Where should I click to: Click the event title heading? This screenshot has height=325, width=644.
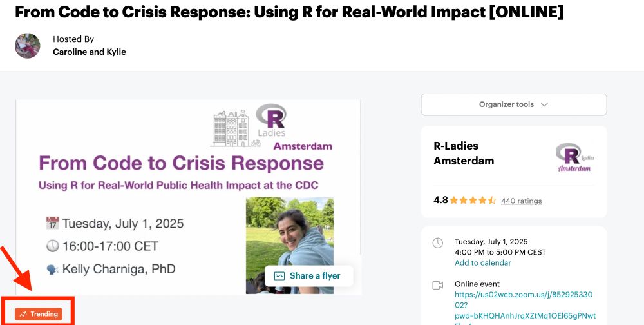click(x=289, y=13)
